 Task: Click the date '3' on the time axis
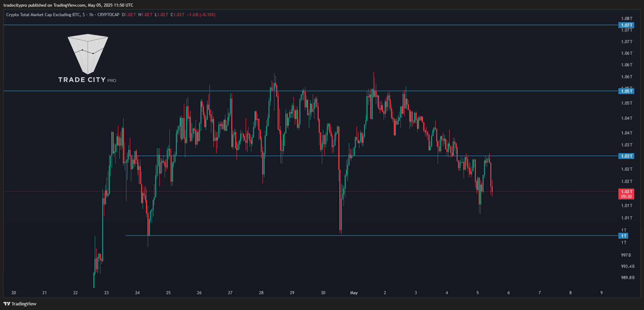point(416,293)
